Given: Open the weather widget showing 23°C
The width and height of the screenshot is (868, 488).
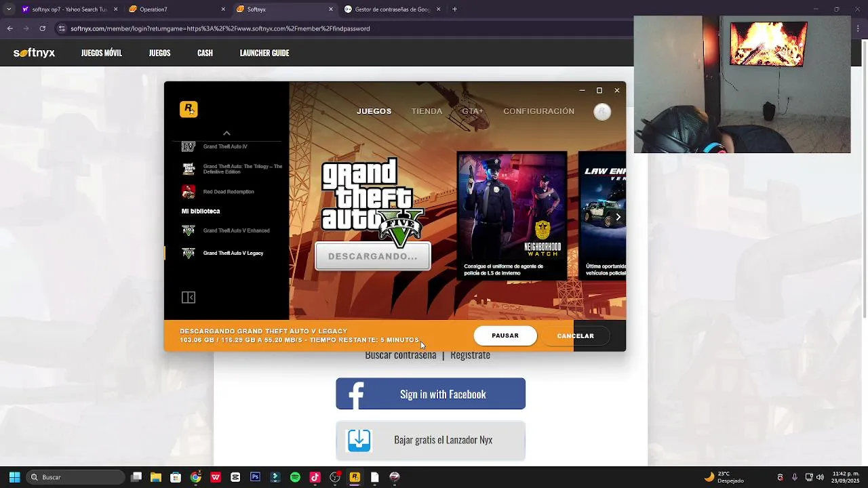Looking at the screenshot, I should tap(724, 477).
